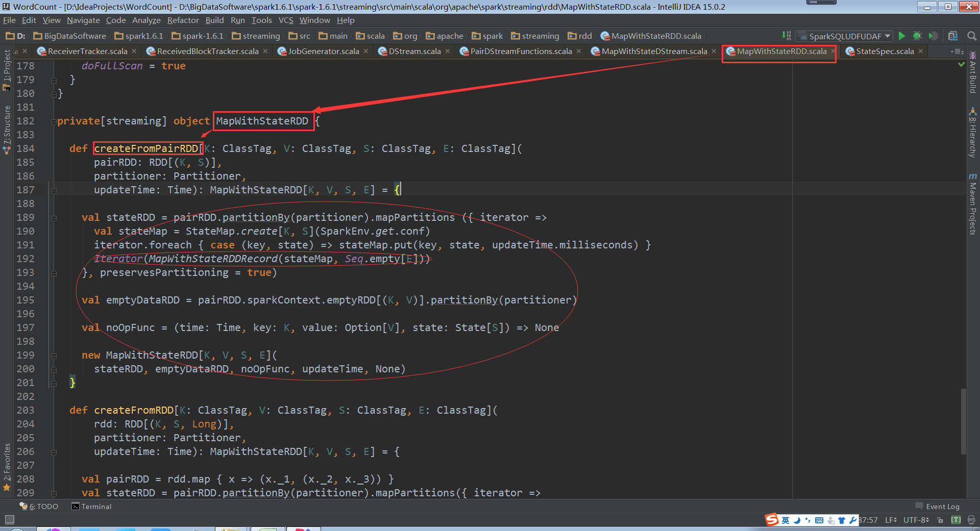The width and height of the screenshot is (980, 531).
Task: Open the VCS menu
Action: pyautogui.click(x=286, y=20)
